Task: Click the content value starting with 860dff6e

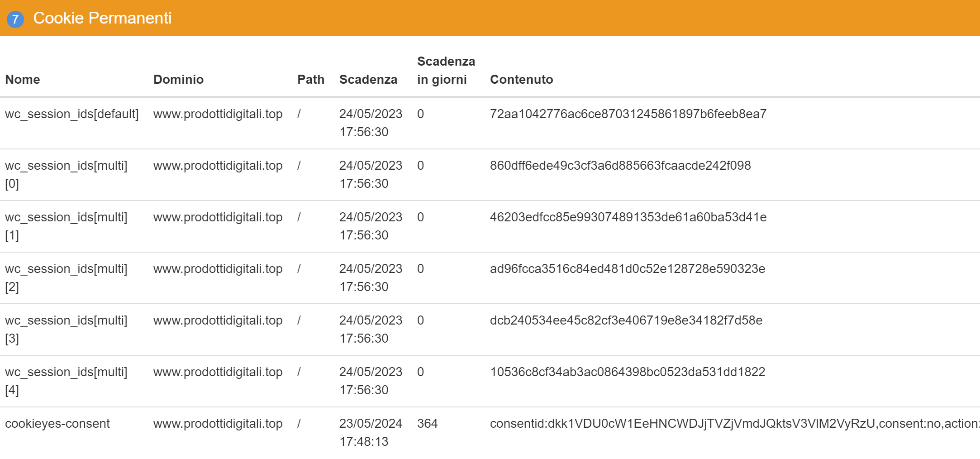Action: (x=620, y=166)
